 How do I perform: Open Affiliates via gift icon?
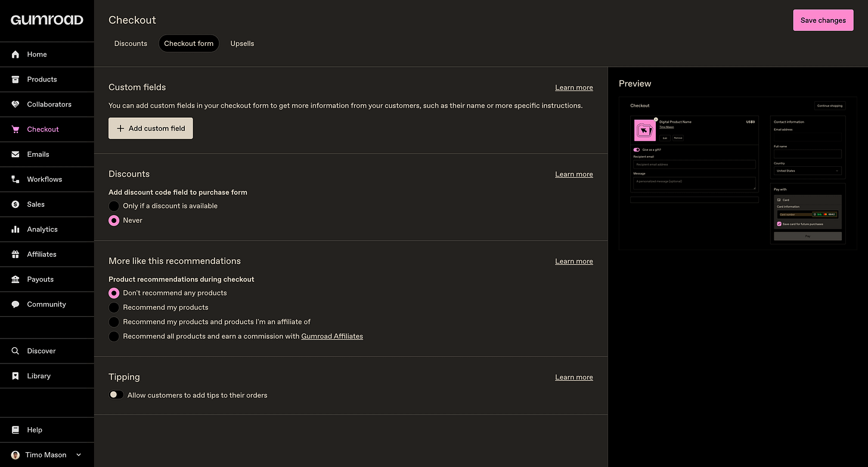pos(15,254)
